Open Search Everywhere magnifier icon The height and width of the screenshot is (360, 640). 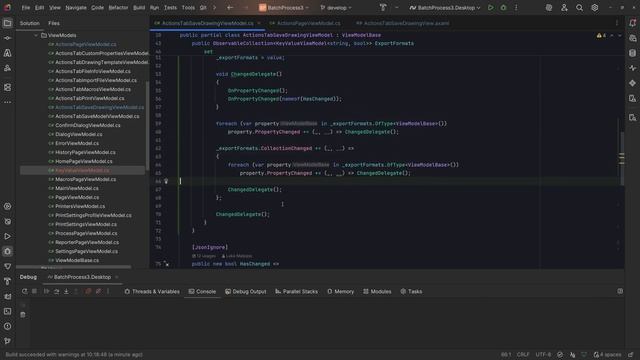click(x=579, y=8)
